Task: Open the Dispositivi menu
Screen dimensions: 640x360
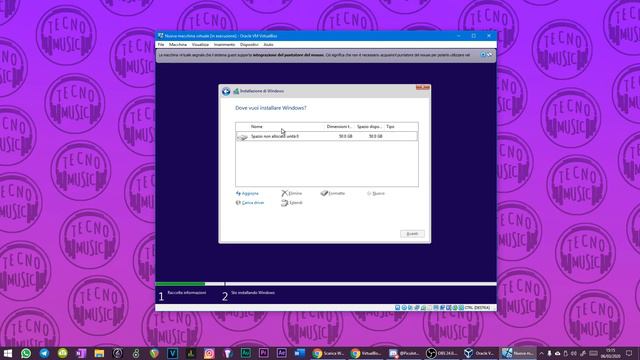Action: tap(249, 44)
